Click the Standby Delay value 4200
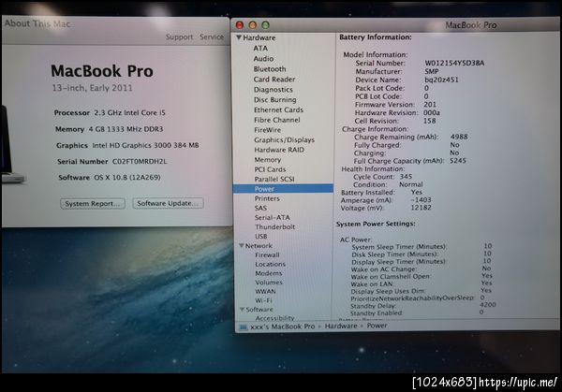Viewport: 562px width, 392px height. click(488, 304)
